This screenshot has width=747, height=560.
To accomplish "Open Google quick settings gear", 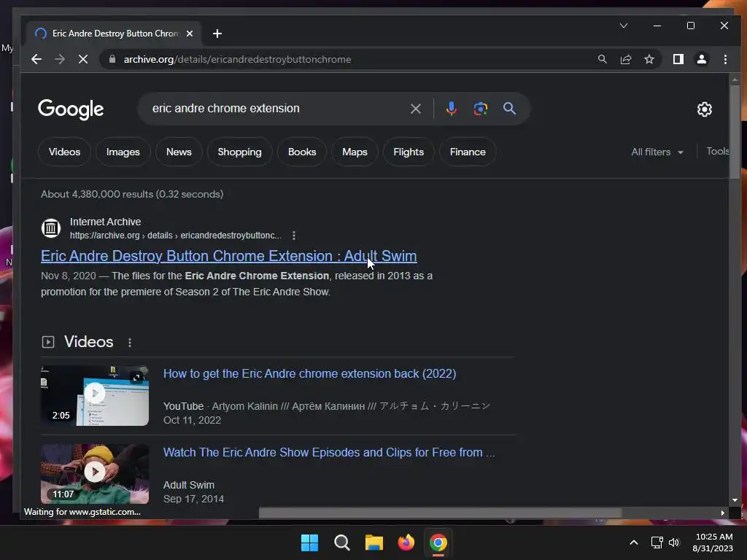I will point(704,109).
